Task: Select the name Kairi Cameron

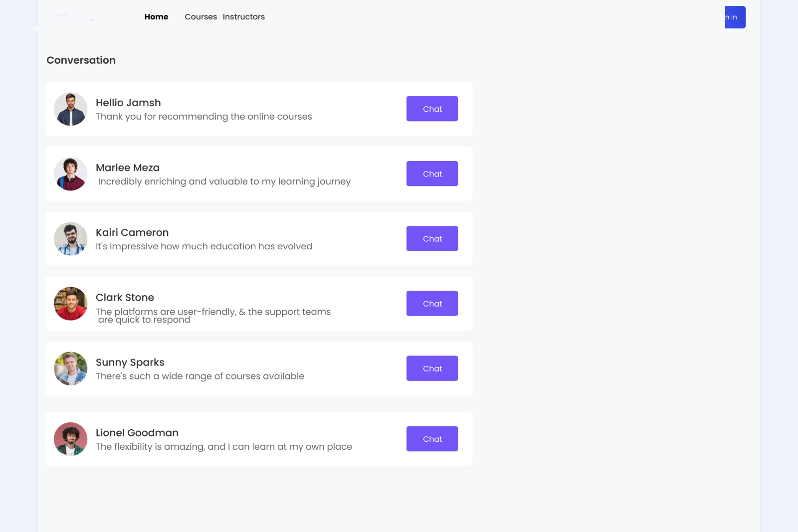Action: click(x=132, y=232)
